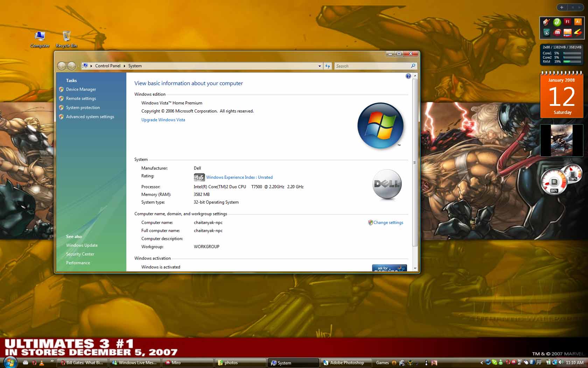
Task: Click the yellow lightning app icon in launcher gadget
Action: [578, 33]
